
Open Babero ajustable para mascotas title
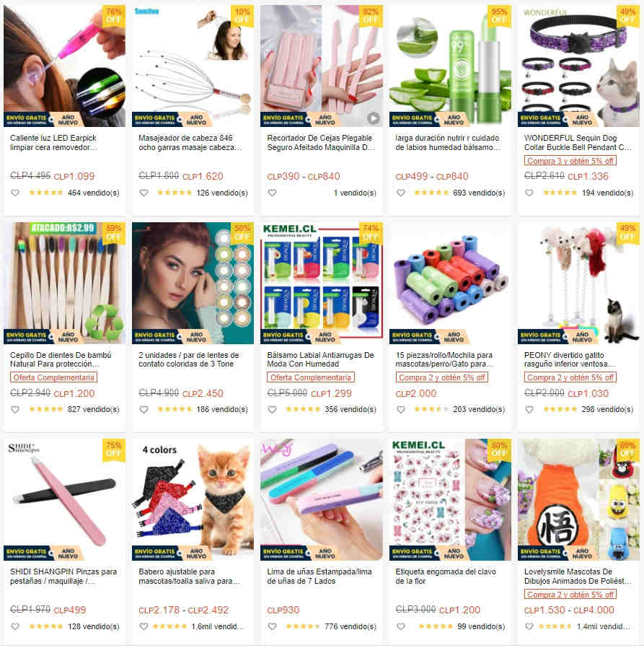189,577
